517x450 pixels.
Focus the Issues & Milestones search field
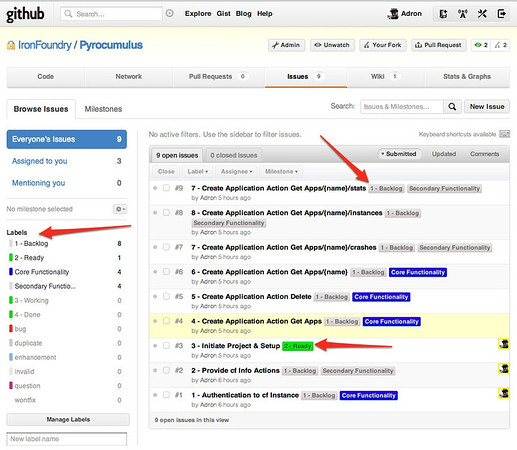tap(402, 107)
